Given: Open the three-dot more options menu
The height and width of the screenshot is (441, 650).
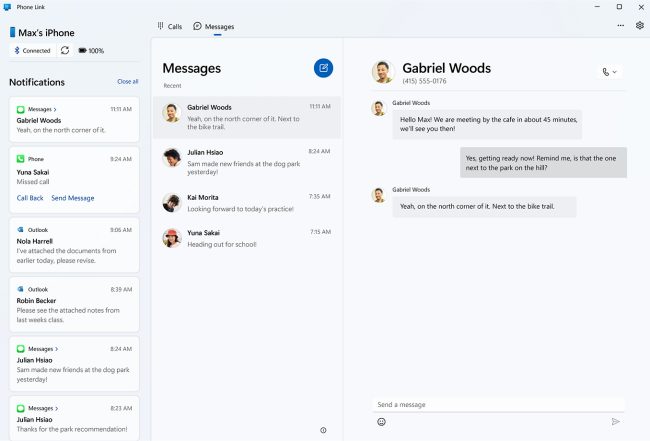Looking at the screenshot, I should (x=621, y=26).
